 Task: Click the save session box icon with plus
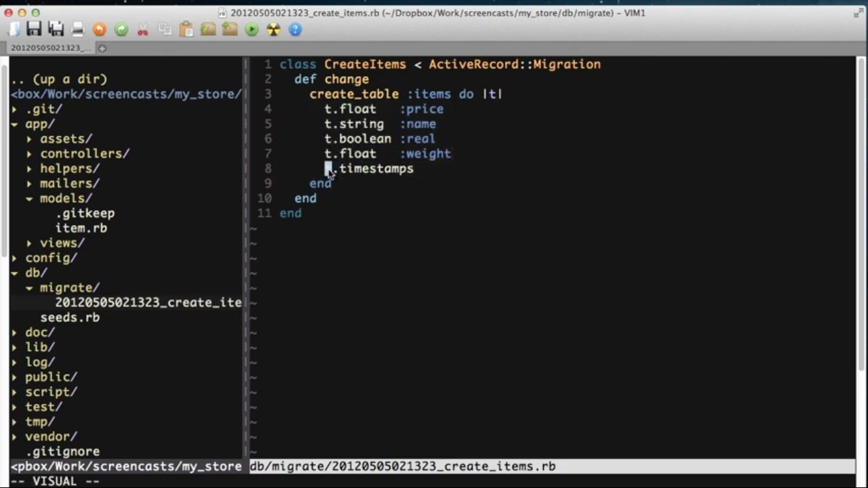click(230, 29)
